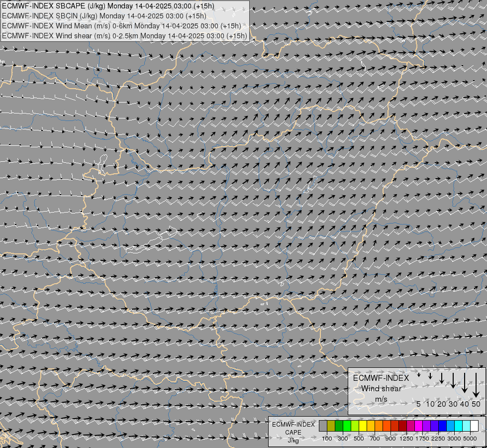Click the Wind Mean 0-6km title line

(121, 26)
